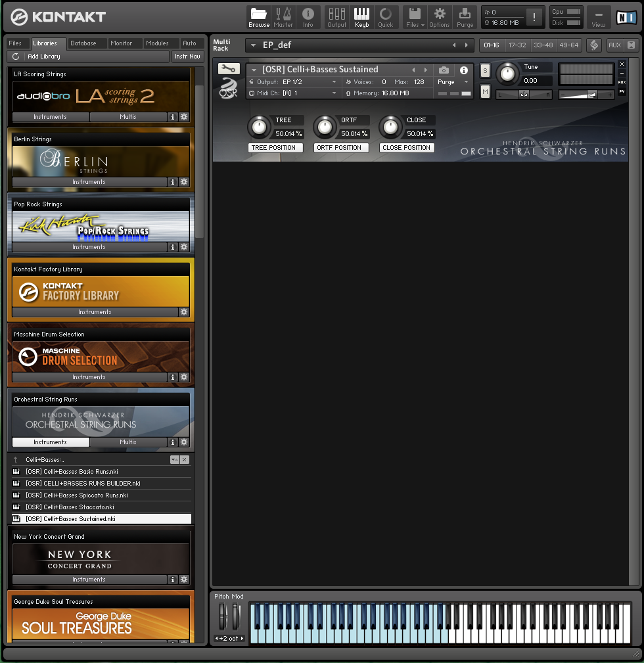Show the Info pane icon
This screenshot has width=644, height=663.
point(308,17)
